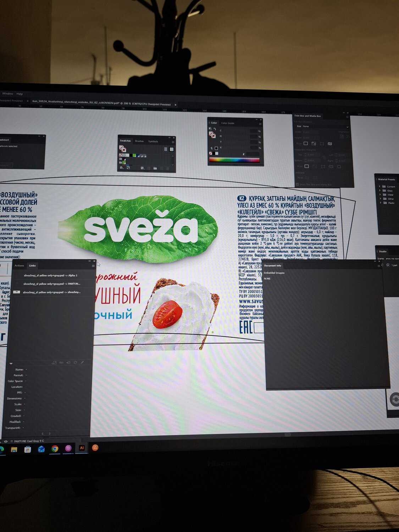The image size is (399, 532).
Task: Click New Color Group folder in Swatches
Action: pyautogui.click(x=155, y=168)
